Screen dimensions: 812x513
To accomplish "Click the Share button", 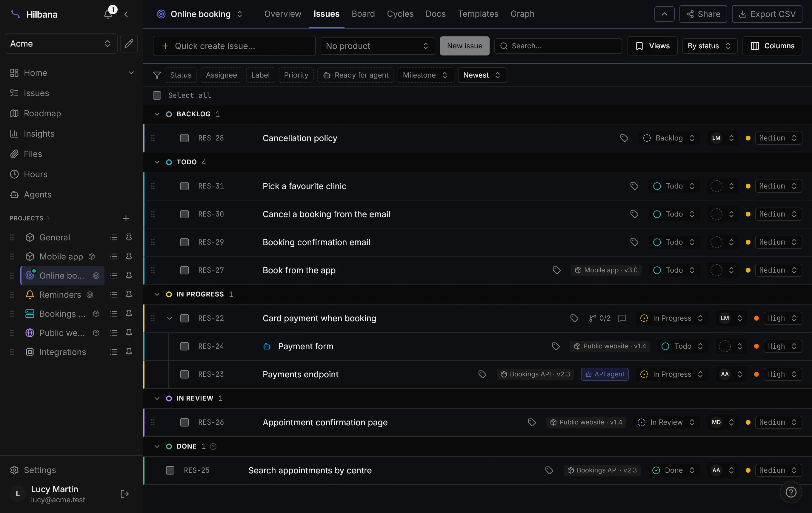I will coord(703,14).
